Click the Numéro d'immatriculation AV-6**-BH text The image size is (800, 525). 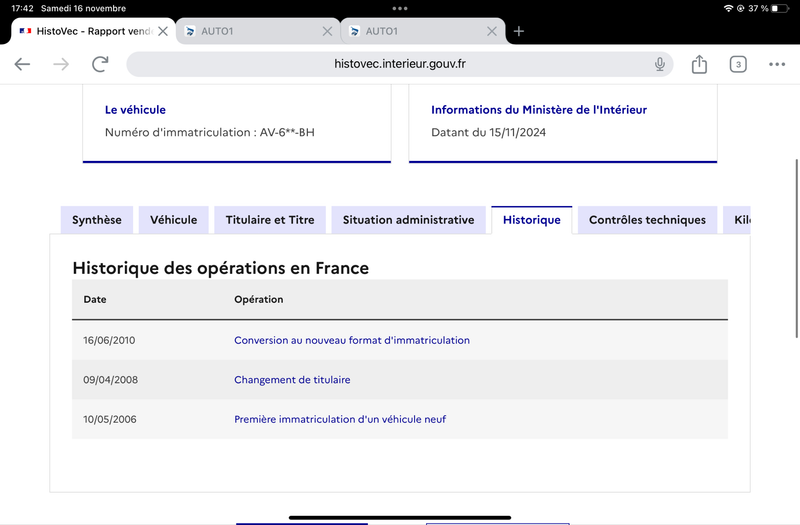210,133
